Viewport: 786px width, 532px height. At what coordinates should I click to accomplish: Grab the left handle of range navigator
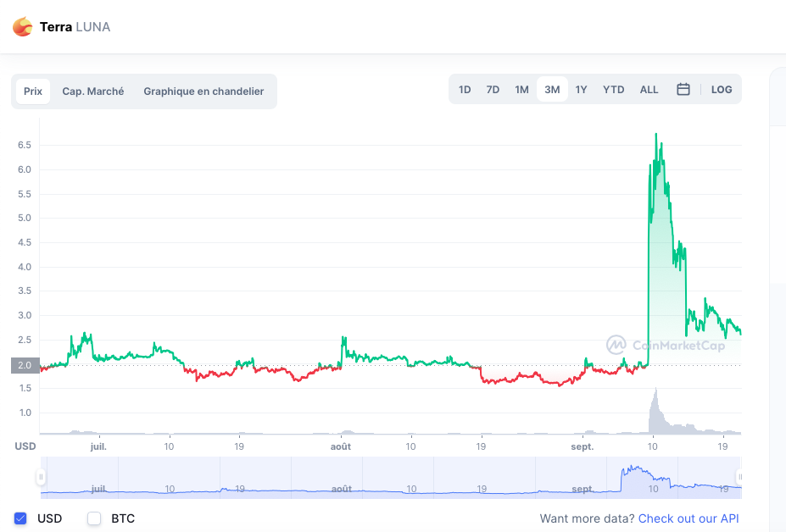click(x=41, y=477)
